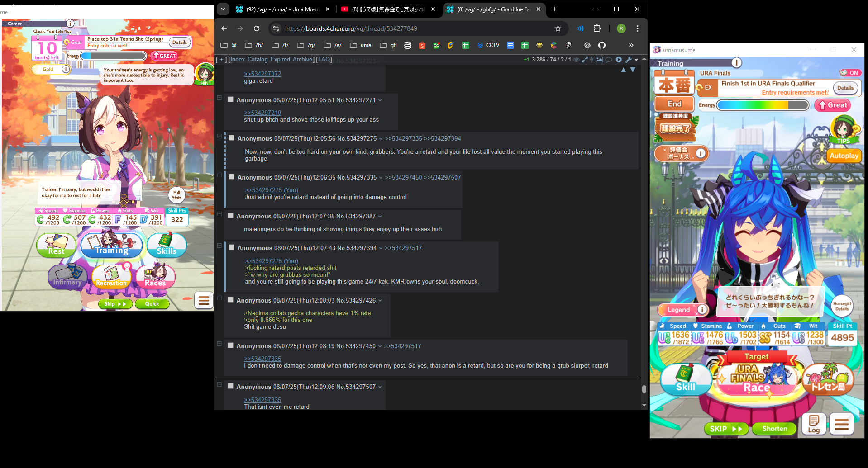Toggle the ON switch in umamusume window
Image resolution: width=868 pixels, height=468 pixels.
850,73
